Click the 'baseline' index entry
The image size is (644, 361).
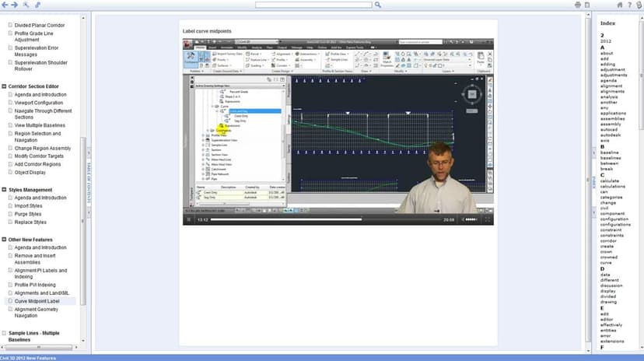[610, 152]
